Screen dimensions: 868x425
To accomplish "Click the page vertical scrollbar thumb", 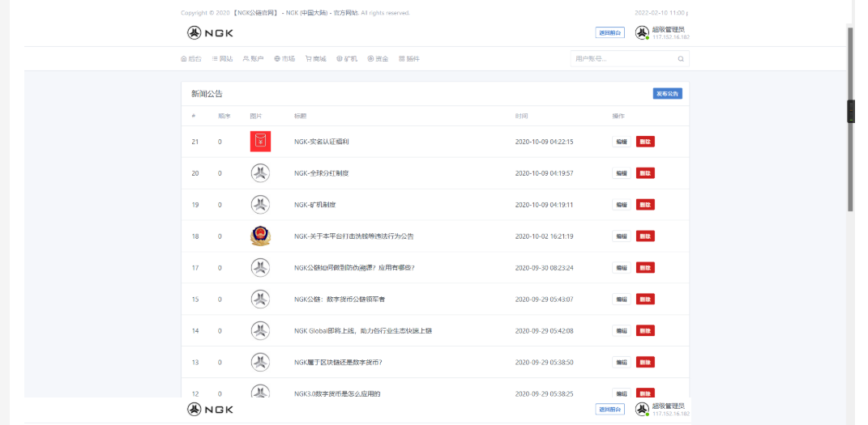I will pyautogui.click(x=851, y=118).
